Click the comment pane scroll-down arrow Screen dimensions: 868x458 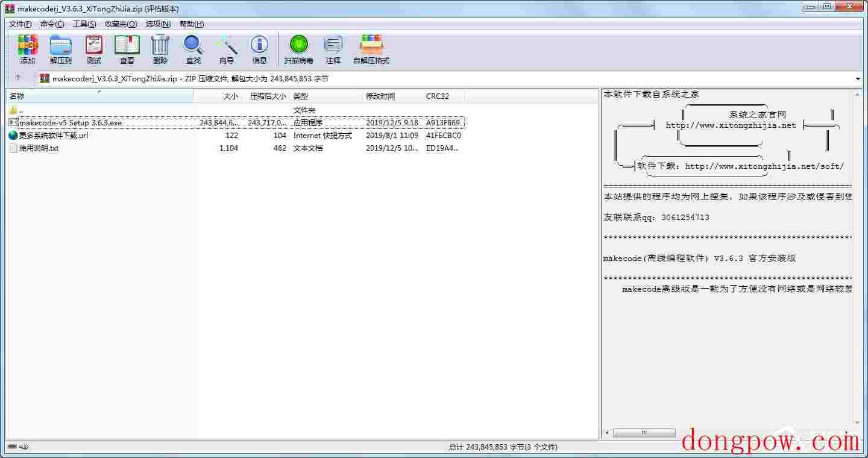point(857,423)
